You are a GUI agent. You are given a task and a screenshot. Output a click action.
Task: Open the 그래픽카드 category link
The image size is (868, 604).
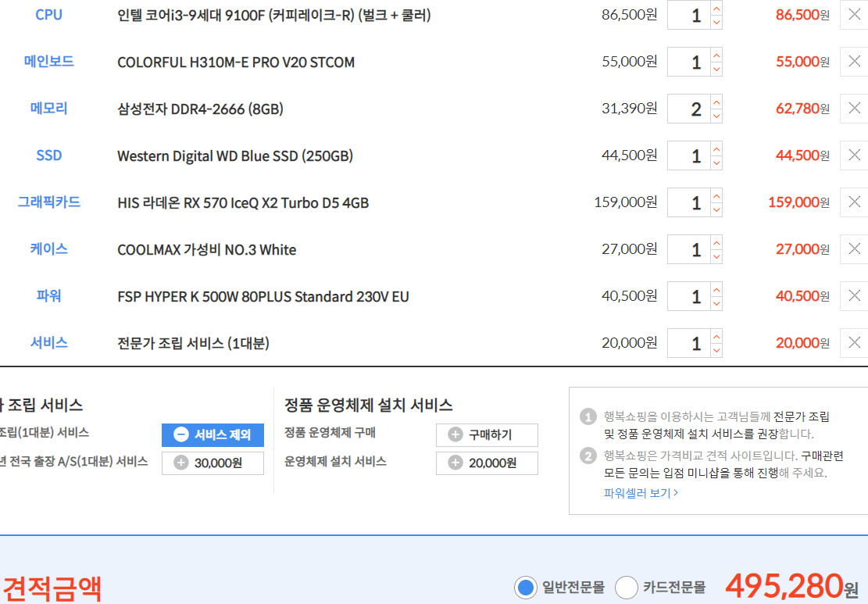[48, 202]
